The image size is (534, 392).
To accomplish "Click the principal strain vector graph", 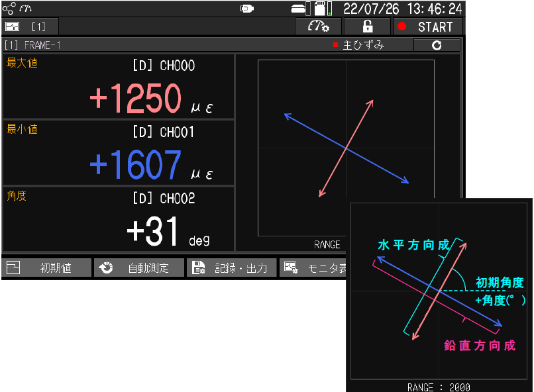I will click(346, 148).
